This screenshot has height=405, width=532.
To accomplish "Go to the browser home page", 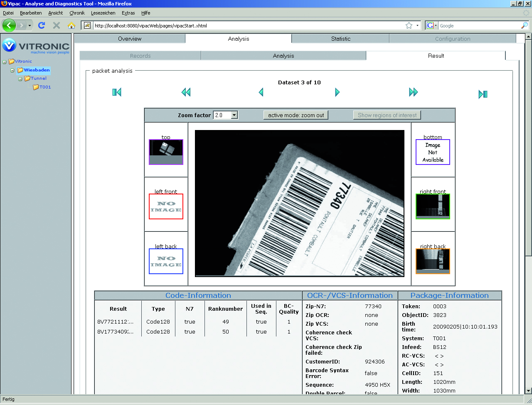I will 71,25.
